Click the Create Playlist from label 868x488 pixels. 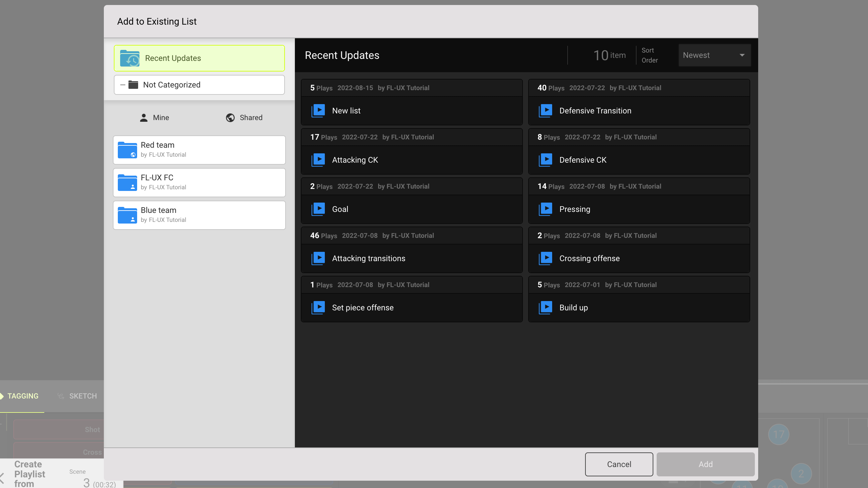pos(30,474)
